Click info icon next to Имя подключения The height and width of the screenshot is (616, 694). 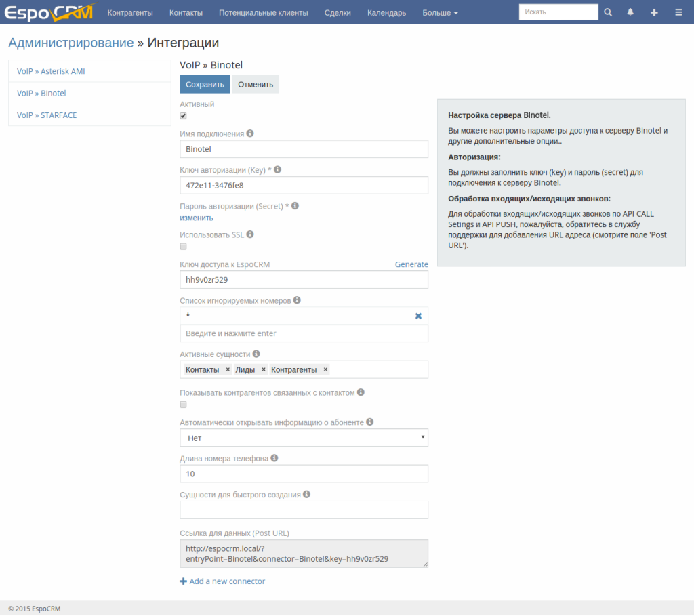250,134
